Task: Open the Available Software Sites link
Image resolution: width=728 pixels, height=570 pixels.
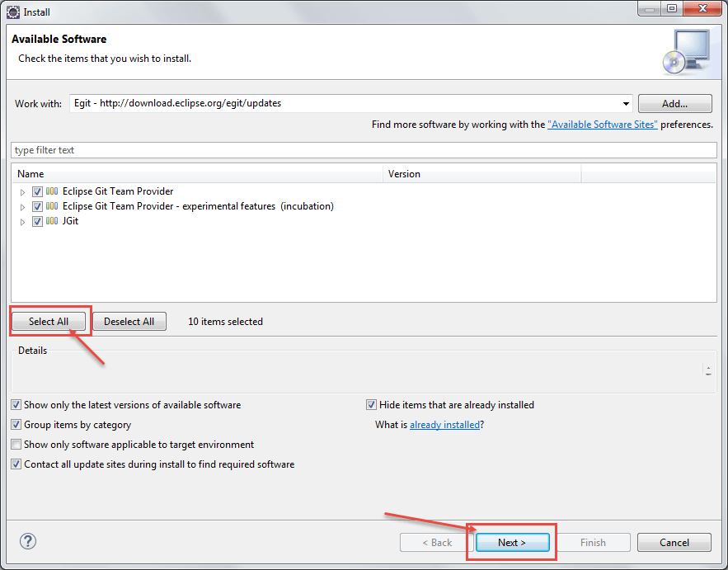Action: 602,125
